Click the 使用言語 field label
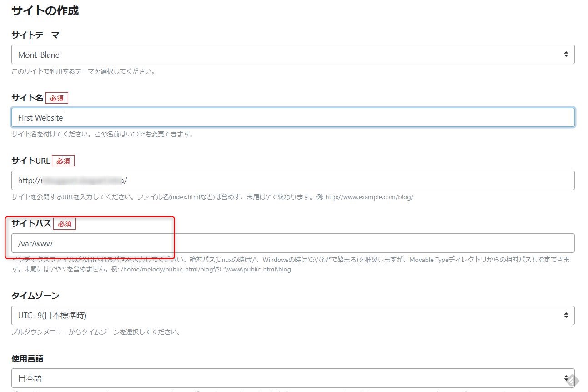588x392 pixels. pyautogui.click(x=27, y=358)
